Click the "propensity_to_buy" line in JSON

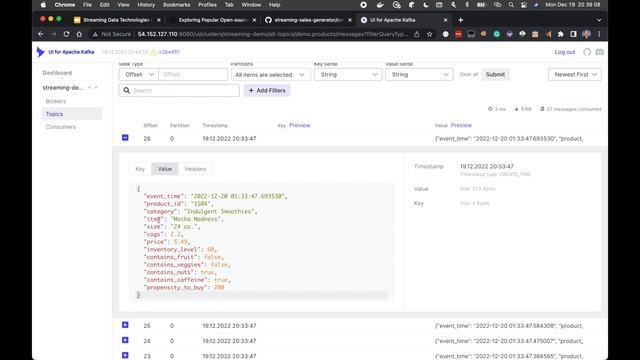184,287
